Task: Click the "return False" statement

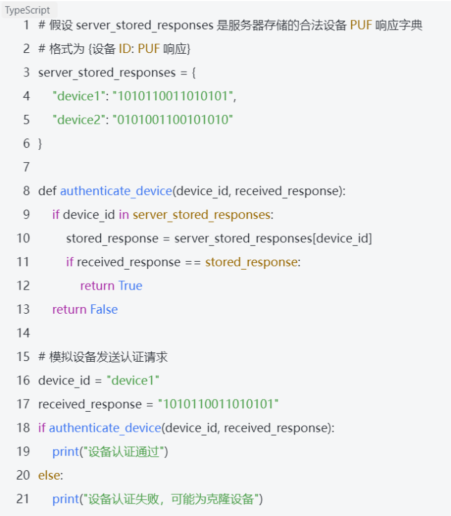Action: [85, 309]
